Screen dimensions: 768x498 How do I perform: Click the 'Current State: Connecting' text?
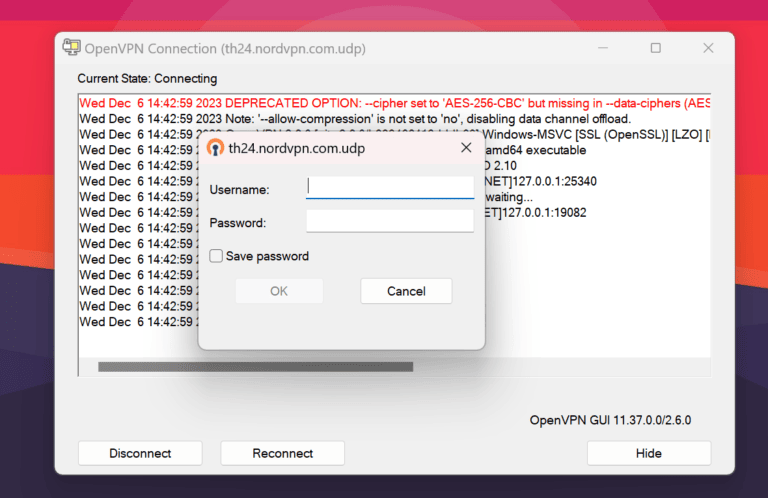(147, 78)
